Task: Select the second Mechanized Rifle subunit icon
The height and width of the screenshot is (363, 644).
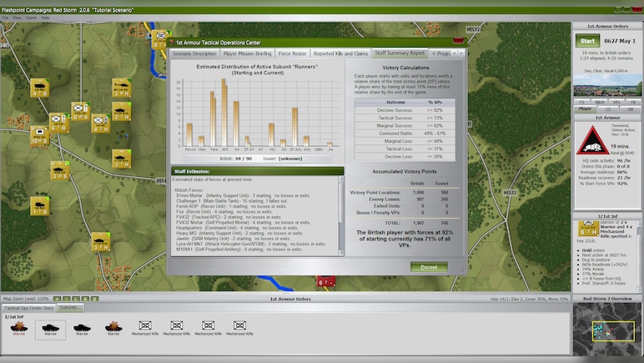Action: (x=177, y=328)
